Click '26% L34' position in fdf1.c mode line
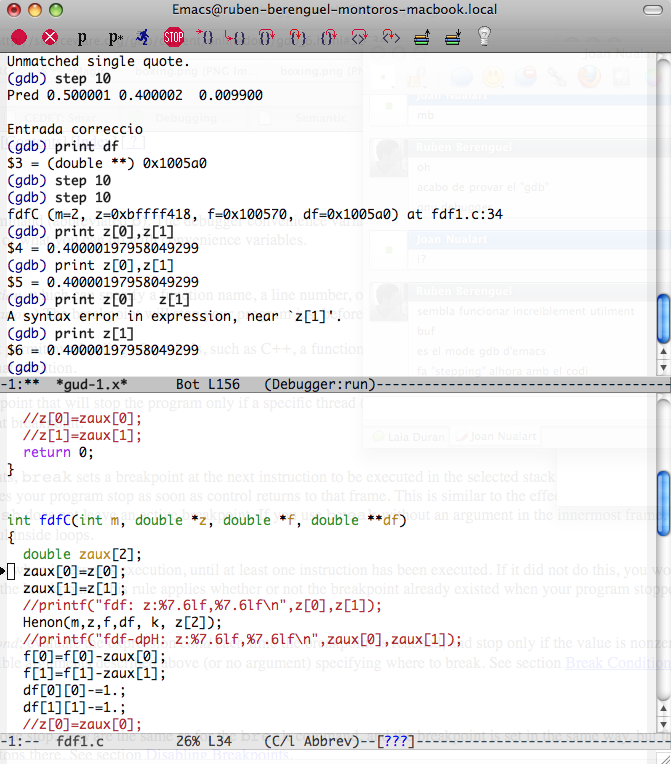Viewport: 671px width, 764px height. pos(204,742)
